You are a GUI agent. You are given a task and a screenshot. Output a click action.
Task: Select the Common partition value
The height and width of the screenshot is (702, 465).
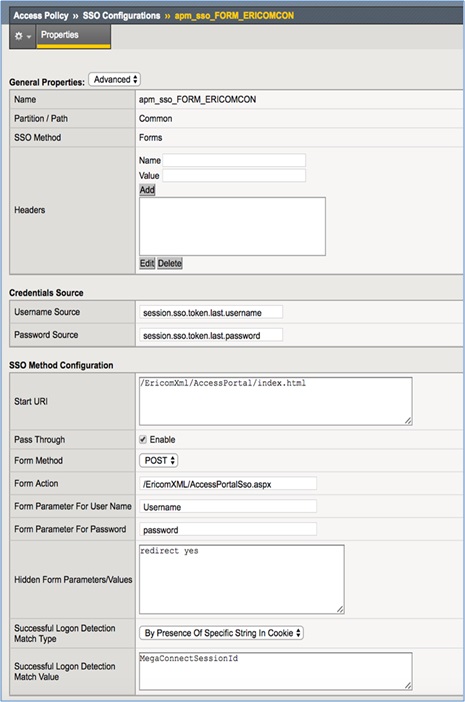click(x=155, y=119)
